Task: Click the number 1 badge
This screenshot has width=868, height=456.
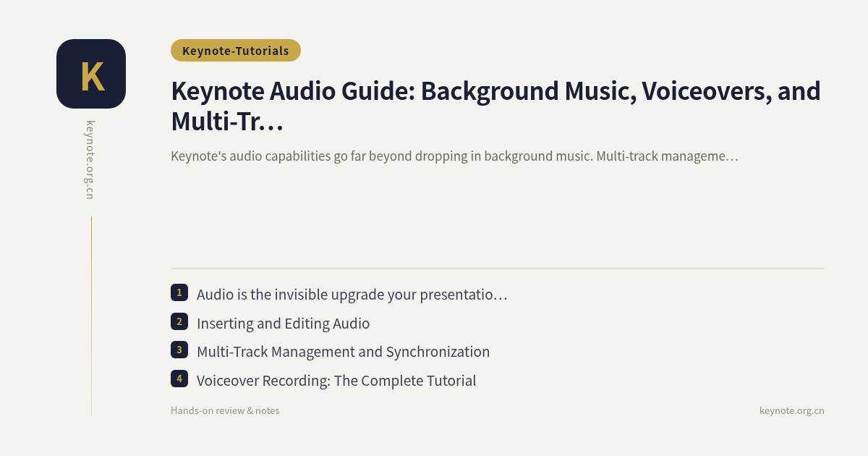Action: coord(179,292)
